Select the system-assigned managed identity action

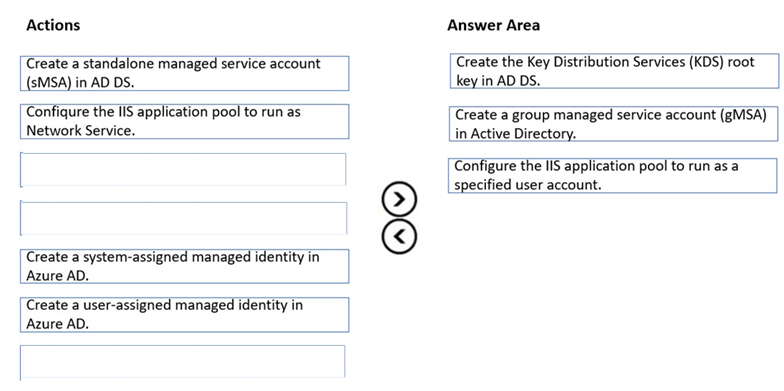tap(184, 266)
